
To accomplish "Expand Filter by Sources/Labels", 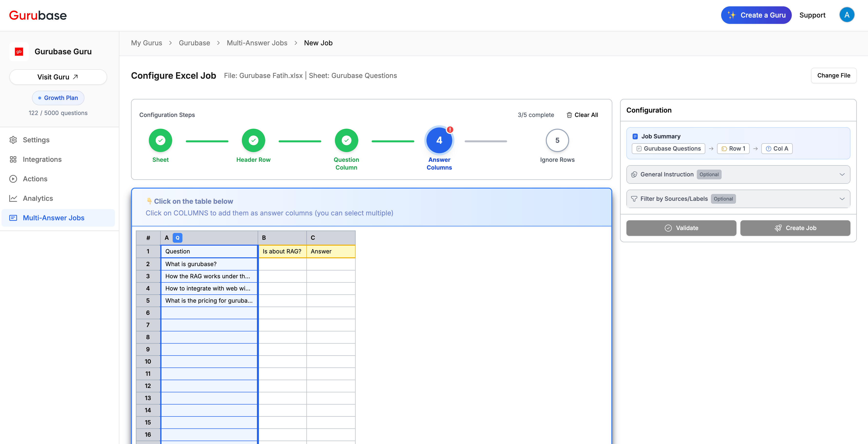I will pyautogui.click(x=738, y=199).
